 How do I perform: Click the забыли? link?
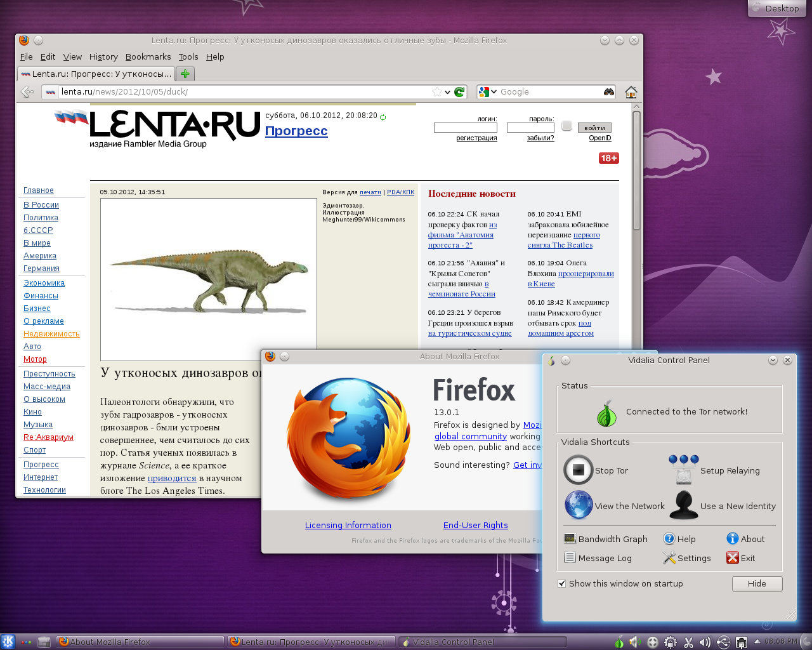coord(540,138)
